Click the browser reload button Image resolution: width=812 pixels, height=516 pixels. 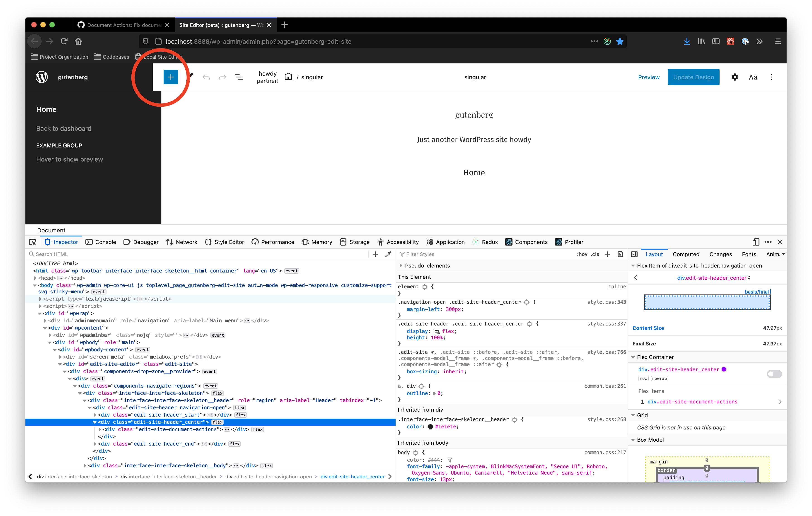64,41
